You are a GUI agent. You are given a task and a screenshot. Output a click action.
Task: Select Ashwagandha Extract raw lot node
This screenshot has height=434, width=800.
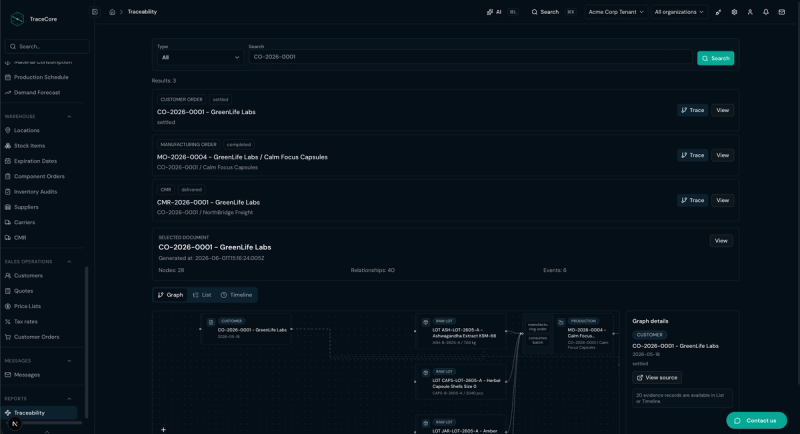(461, 331)
